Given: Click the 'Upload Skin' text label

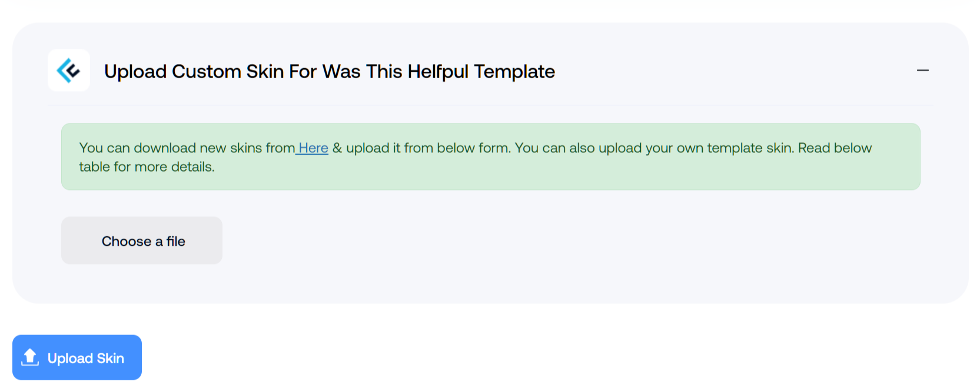Looking at the screenshot, I should (x=86, y=358).
